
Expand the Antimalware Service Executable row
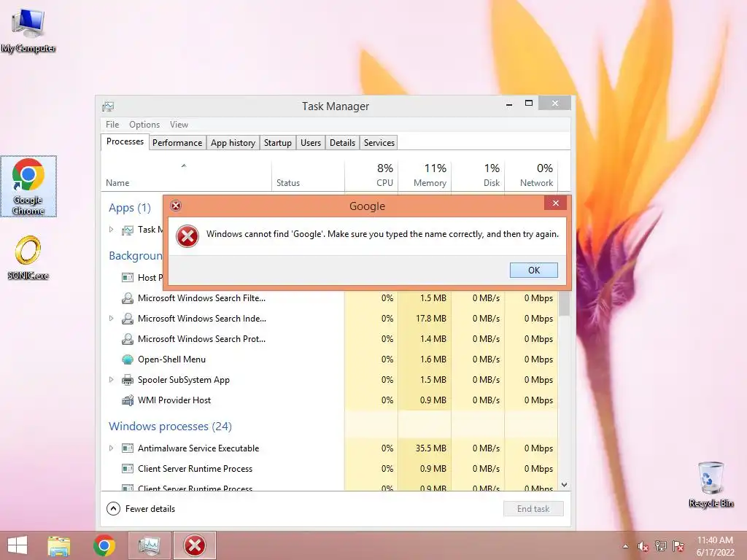(111, 448)
